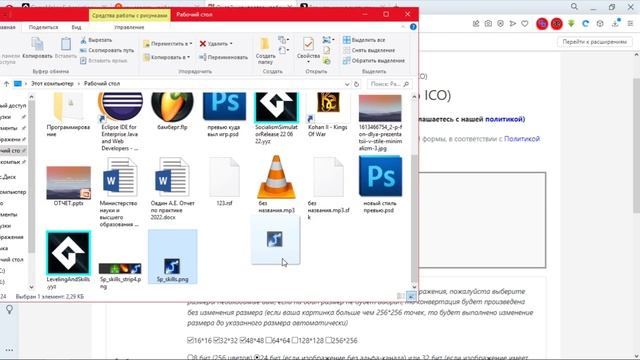Open the Политикой link in grey text
Image resolution: width=640 pixels, height=360 pixels.
522,139
